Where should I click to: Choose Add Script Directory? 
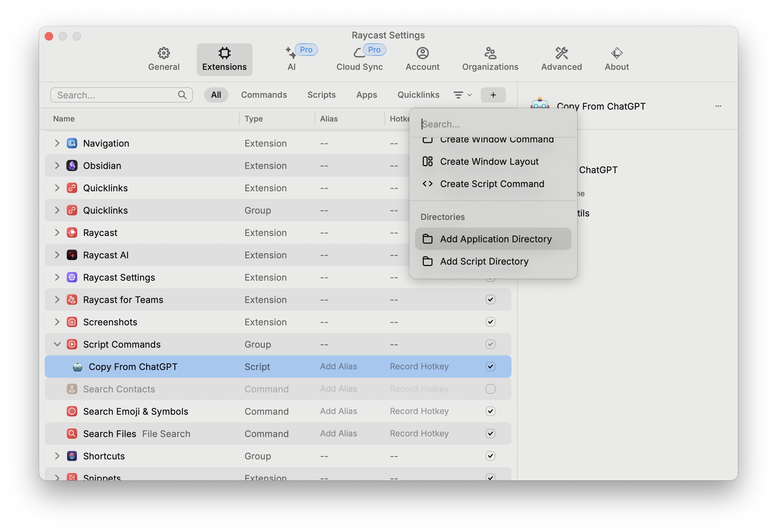[x=493, y=261]
